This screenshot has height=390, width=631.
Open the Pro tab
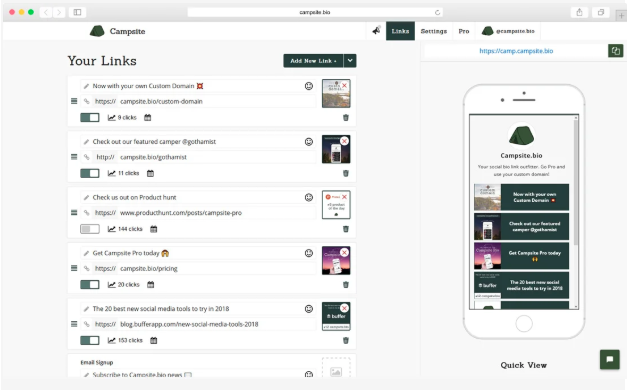pyautogui.click(x=464, y=31)
